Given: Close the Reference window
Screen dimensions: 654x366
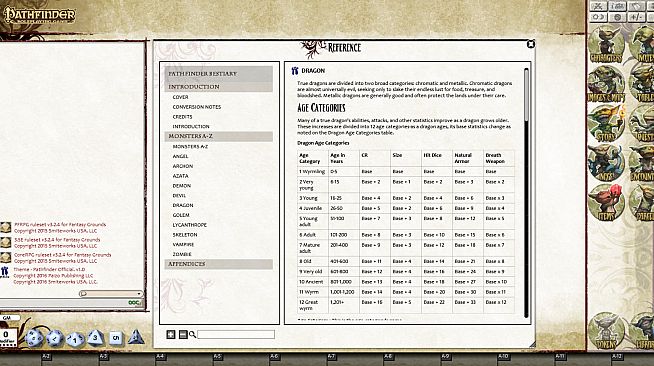Looking at the screenshot, I should (531, 44).
